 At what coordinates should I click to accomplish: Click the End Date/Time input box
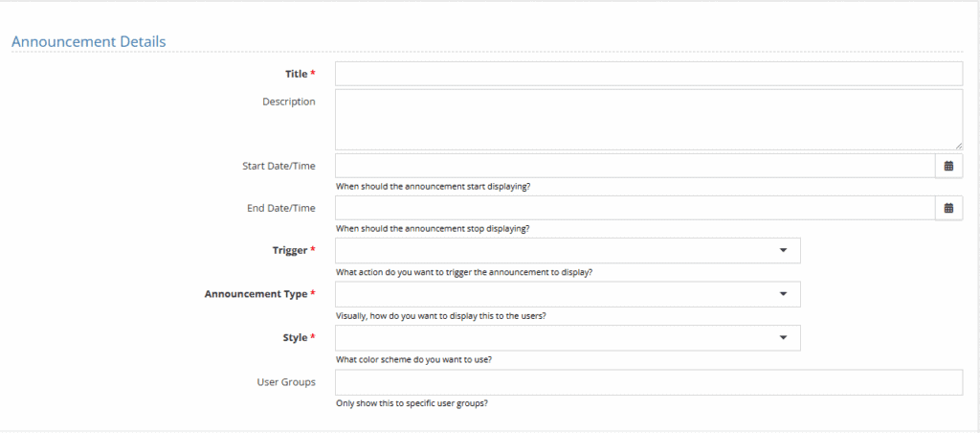(635, 209)
